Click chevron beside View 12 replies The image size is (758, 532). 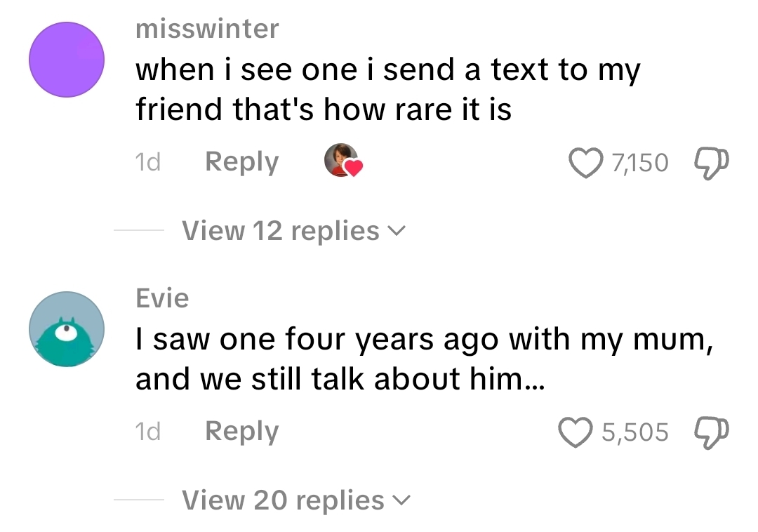click(397, 231)
